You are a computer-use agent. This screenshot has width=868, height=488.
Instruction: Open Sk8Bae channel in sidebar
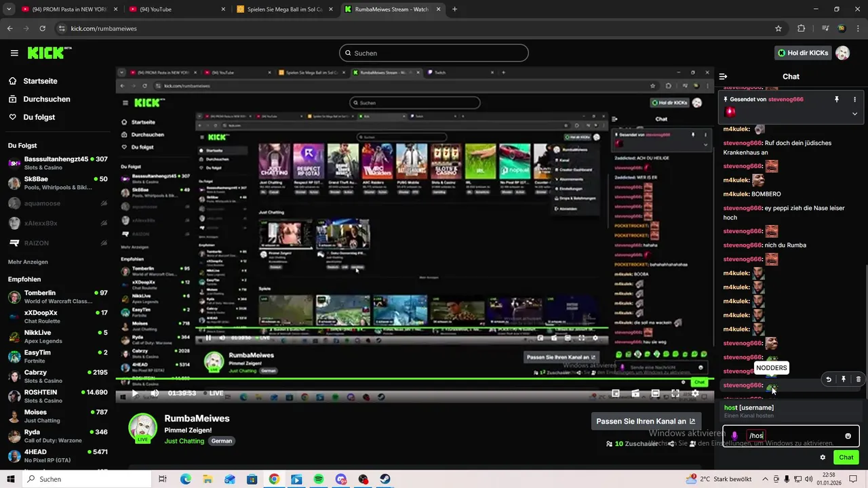[58, 183]
